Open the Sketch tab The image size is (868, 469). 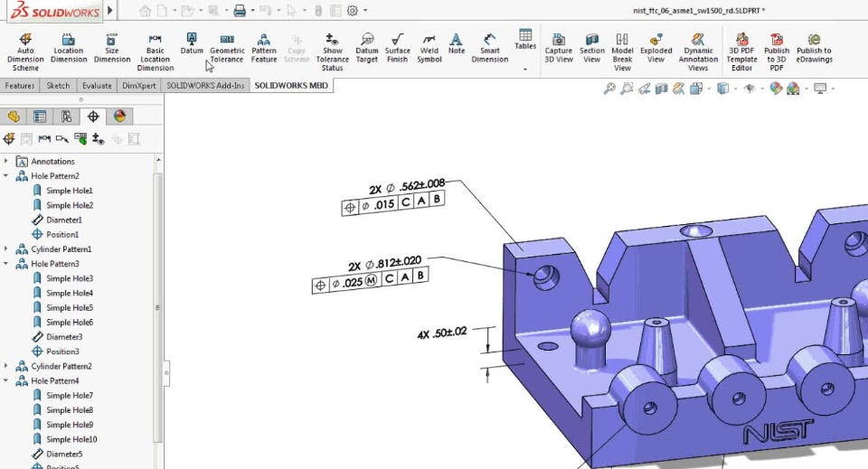tap(58, 86)
